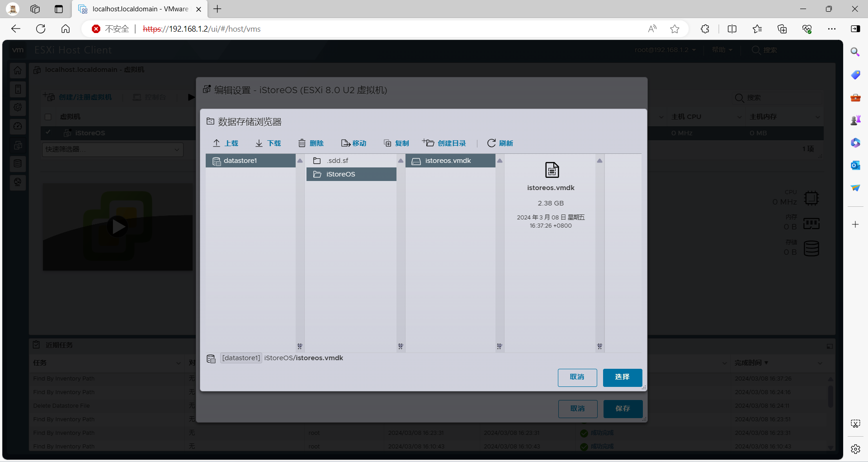
Task: Open sidebar shopping tag icon
Action: tap(855, 75)
